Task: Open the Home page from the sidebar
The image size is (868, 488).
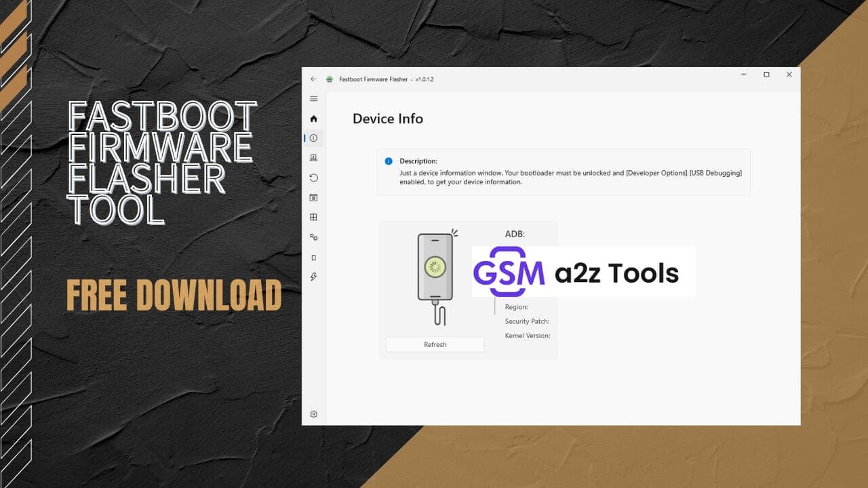Action: click(x=313, y=118)
